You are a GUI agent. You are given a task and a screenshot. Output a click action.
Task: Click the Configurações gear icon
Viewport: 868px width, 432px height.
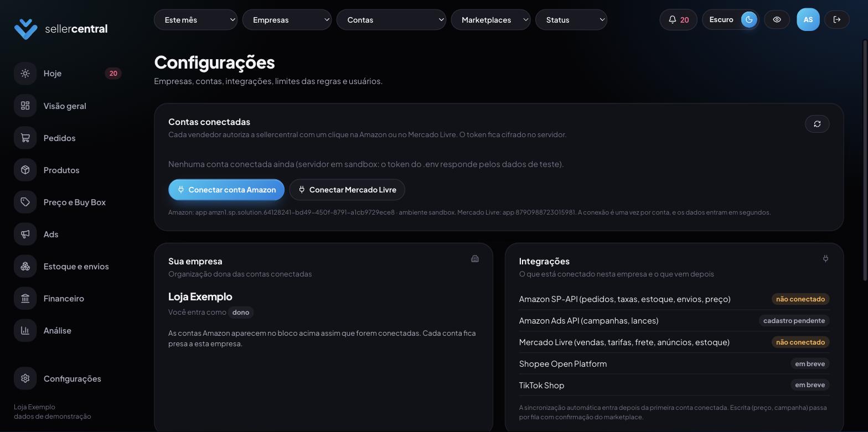25,378
